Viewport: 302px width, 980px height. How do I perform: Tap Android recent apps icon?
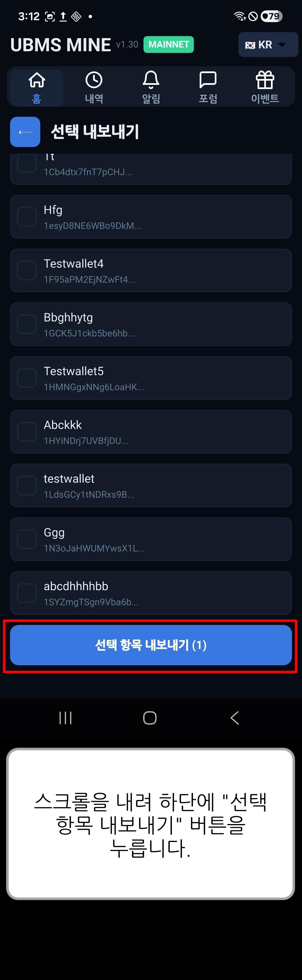coord(65,718)
